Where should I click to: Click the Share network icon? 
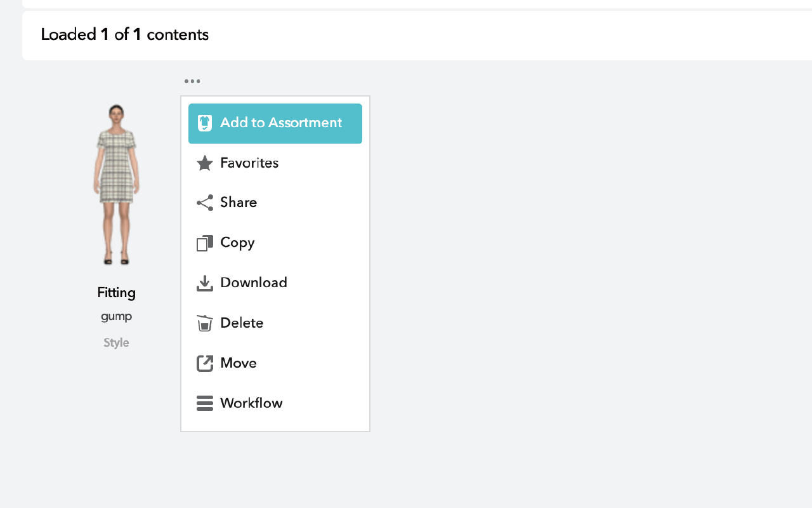point(205,203)
